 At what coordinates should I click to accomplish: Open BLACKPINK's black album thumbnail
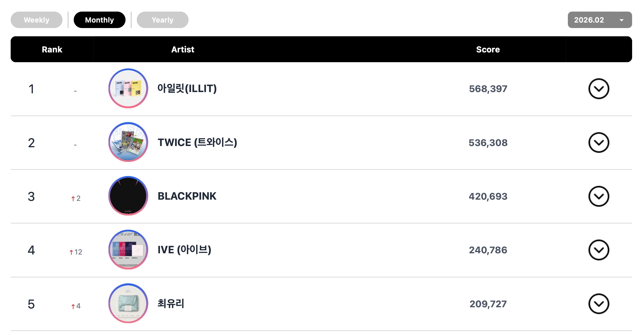click(128, 196)
